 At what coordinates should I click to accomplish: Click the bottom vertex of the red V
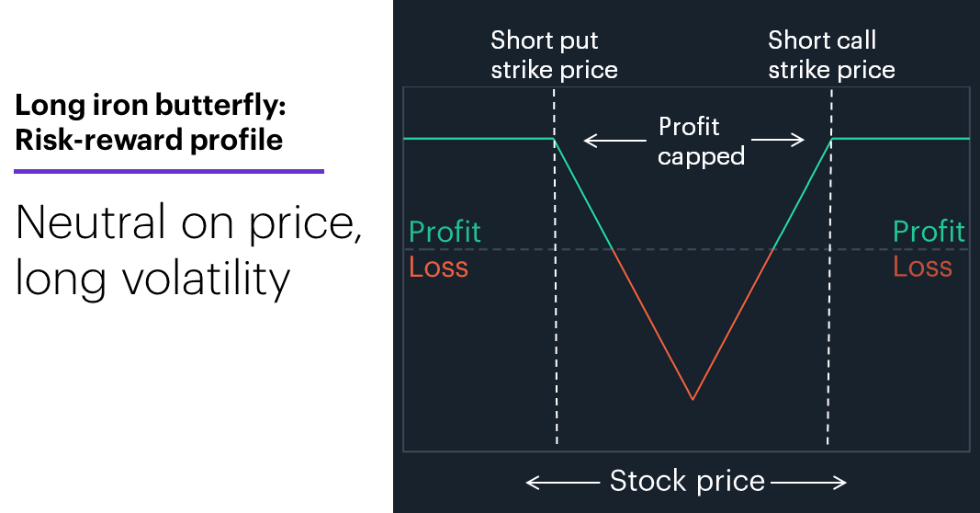693,398
